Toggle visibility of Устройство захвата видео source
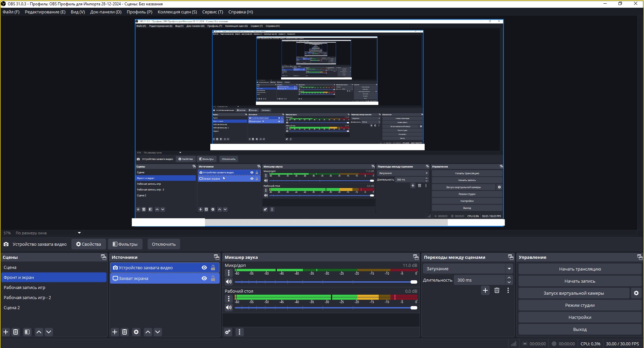The image size is (644, 348). click(x=204, y=268)
